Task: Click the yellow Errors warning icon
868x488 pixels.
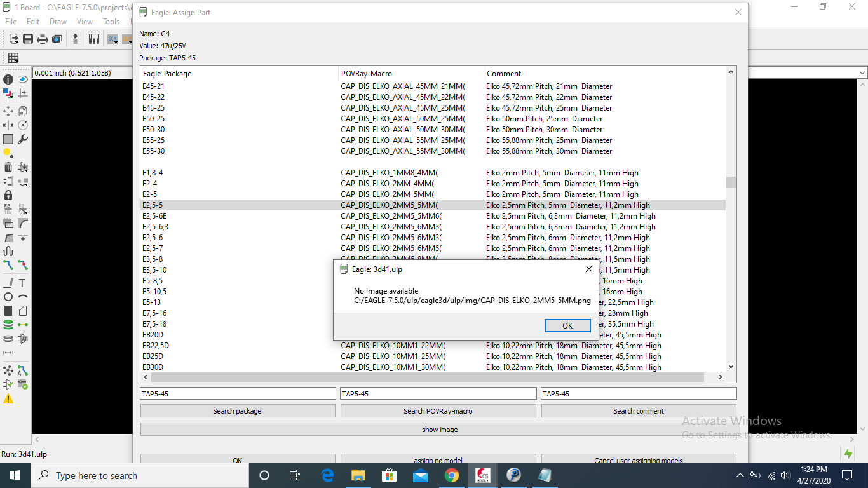Action: point(8,399)
